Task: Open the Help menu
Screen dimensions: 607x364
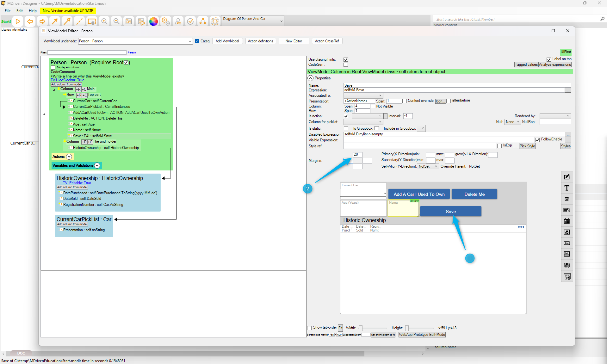Action: tap(33, 11)
